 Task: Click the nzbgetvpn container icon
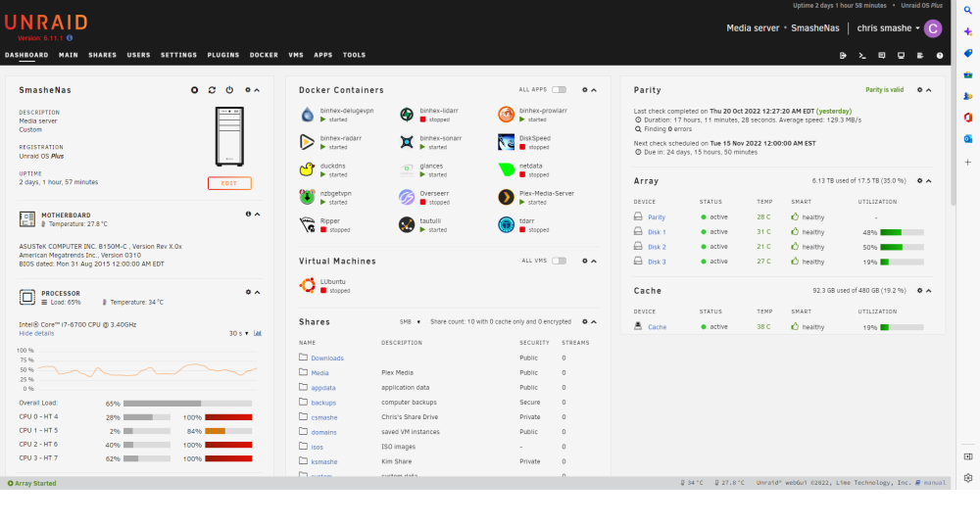(x=307, y=197)
